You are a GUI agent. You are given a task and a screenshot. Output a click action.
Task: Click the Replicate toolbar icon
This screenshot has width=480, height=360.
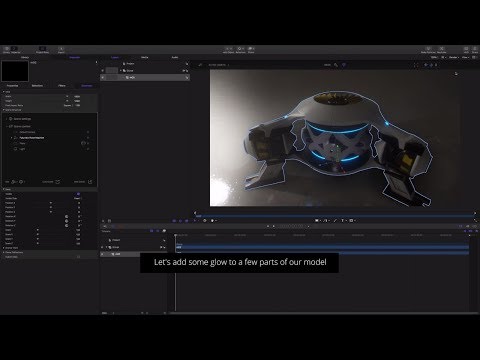point(442,50)
